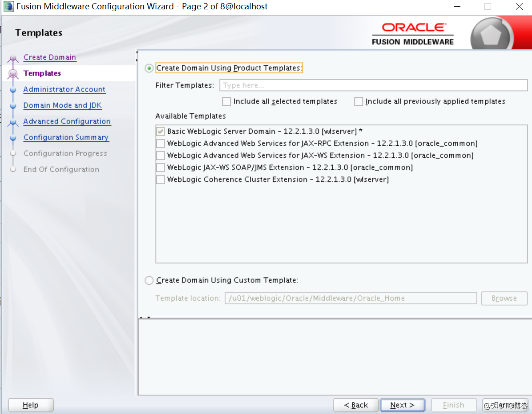Click the Advanced Configuration step node icon

tap(13, 122)
